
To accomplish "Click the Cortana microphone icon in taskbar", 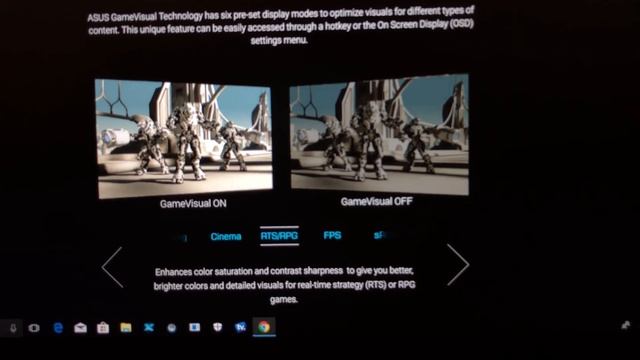I will click(x=13, y=328).
